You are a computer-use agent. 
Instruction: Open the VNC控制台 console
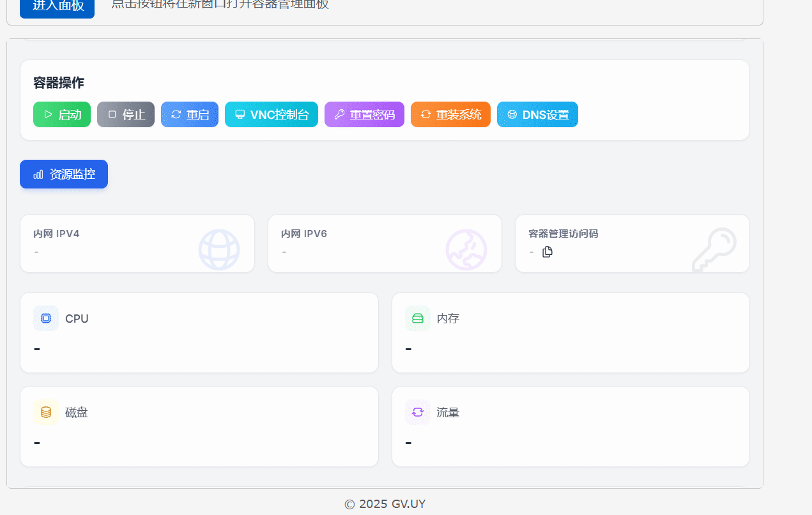[272, 114]
